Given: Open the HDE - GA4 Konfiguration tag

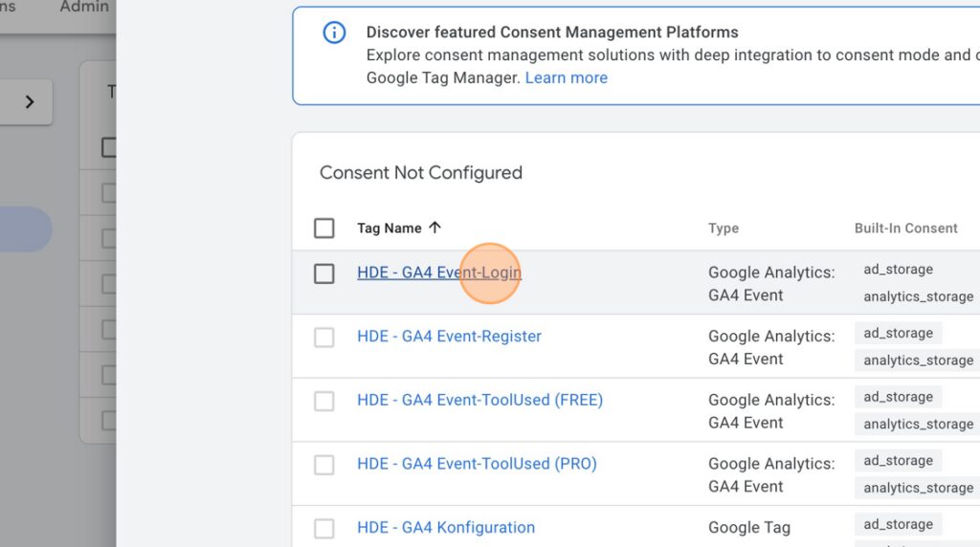Looking at the screenshot, I should tap(446, 527).
